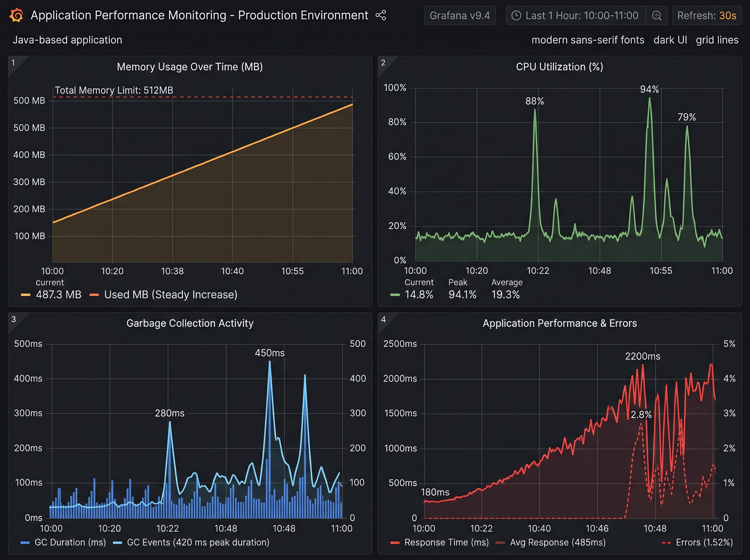The width and height of the screenshot is (750, 560).
Task: Click the CPU Current 14.8% value
Action: click(419, 295)
